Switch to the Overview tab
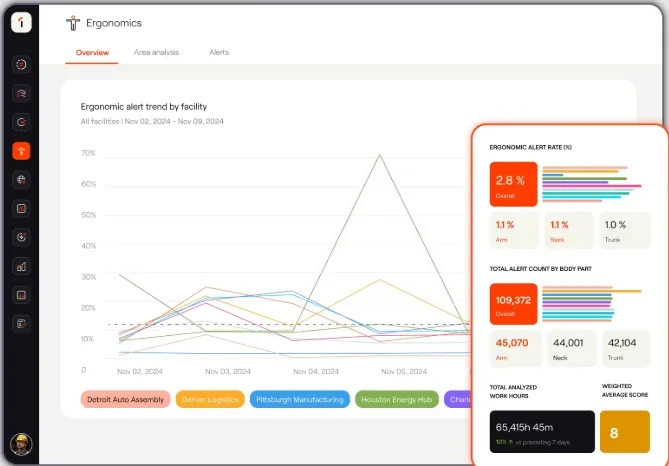 (92, 52)
